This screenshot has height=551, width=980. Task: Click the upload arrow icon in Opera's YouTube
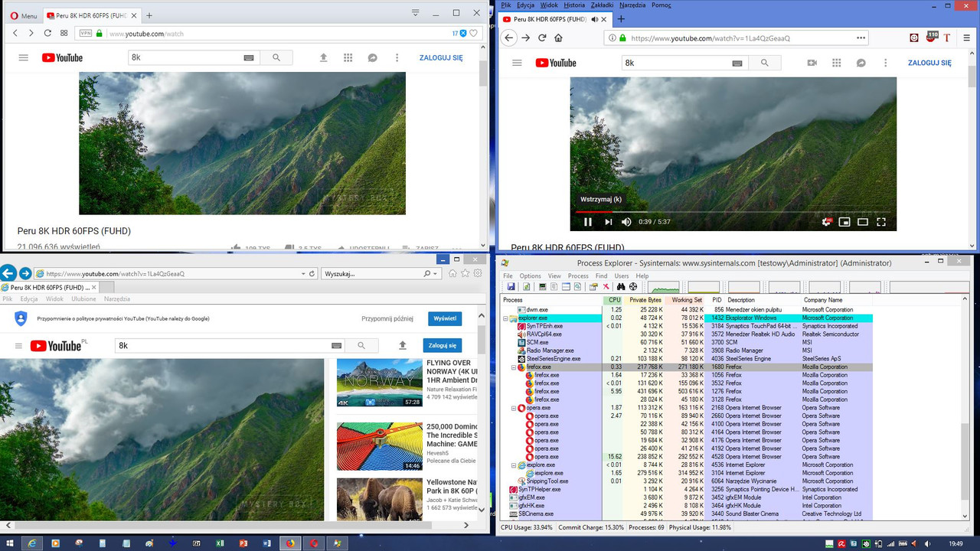click(x=323, y=57)
